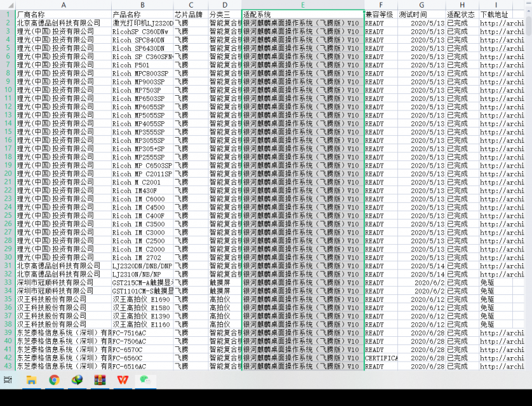
Task: Open Task View on the taskbar
Action: click(x=8, y=380)
